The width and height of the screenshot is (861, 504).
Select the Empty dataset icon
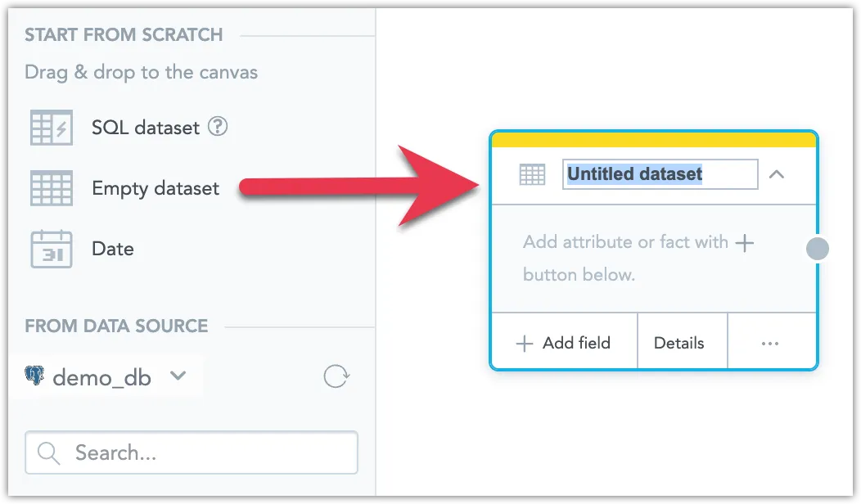click(51, 187)
